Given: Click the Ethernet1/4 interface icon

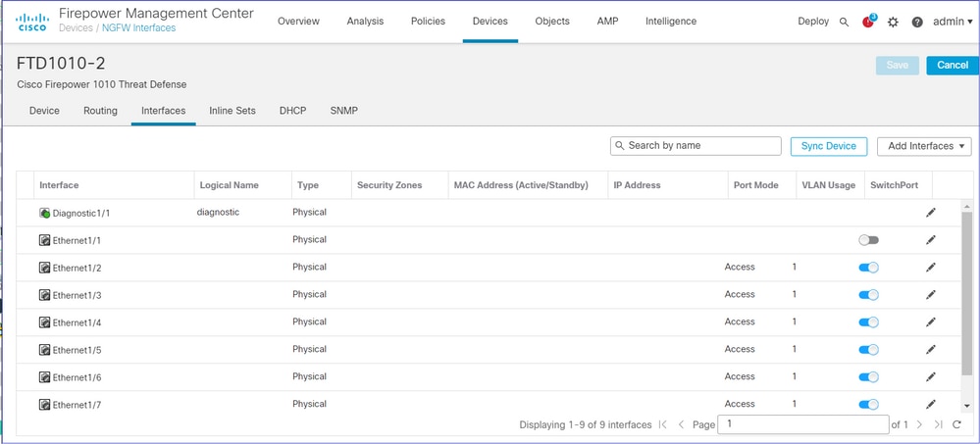Looking at the screenshot, I should [x=44, y=322].
